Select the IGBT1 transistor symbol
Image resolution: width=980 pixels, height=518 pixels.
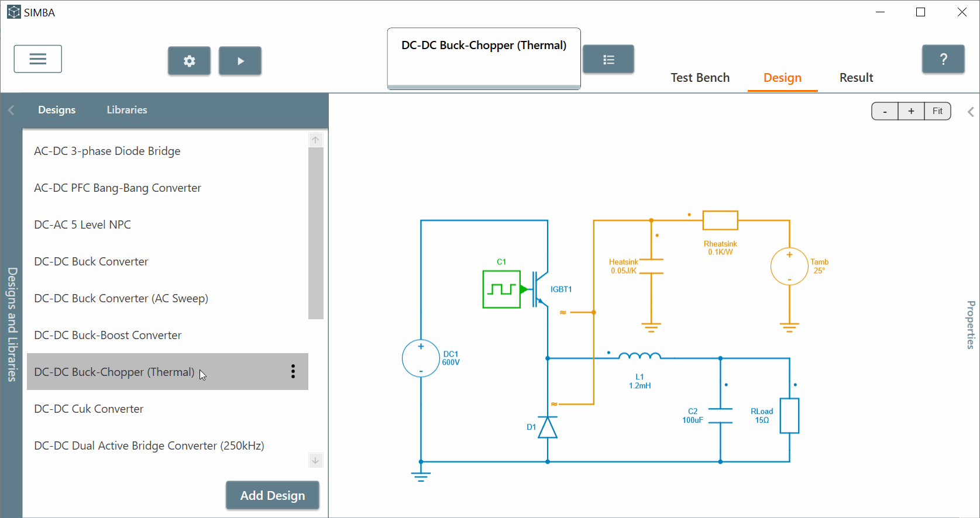point(539,289)
